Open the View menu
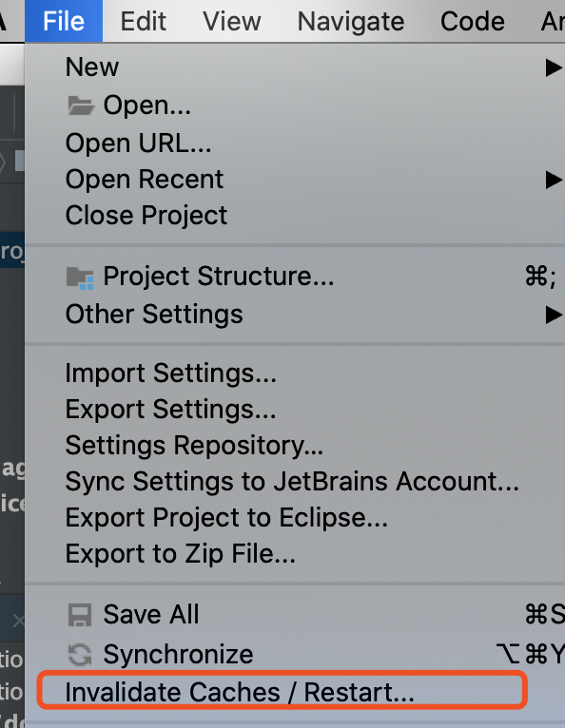 tap(232, 21)
